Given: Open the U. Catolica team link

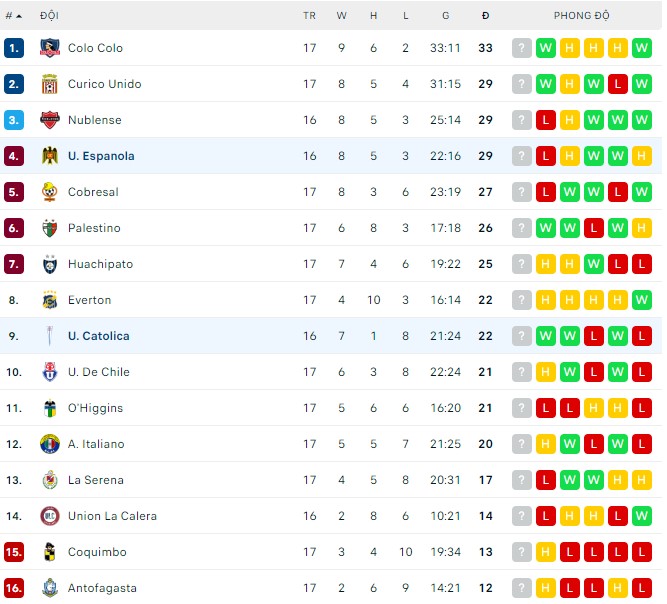Looking at the screenshot, I should tap(98, 336).
